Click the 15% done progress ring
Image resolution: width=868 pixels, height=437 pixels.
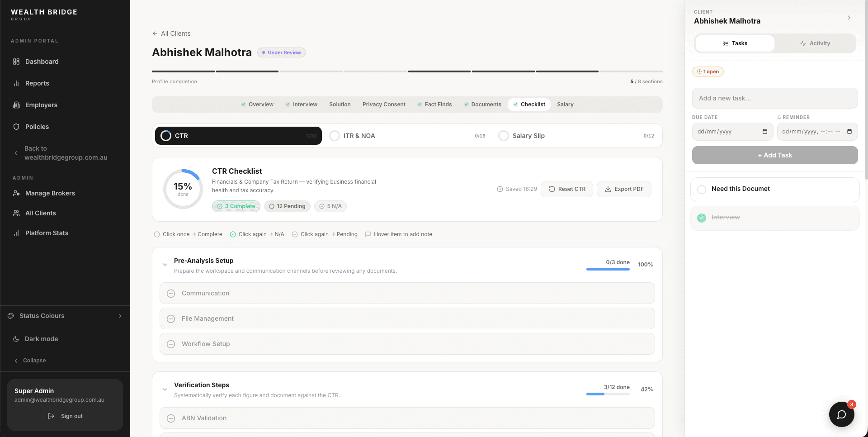(x=183, y=189)
